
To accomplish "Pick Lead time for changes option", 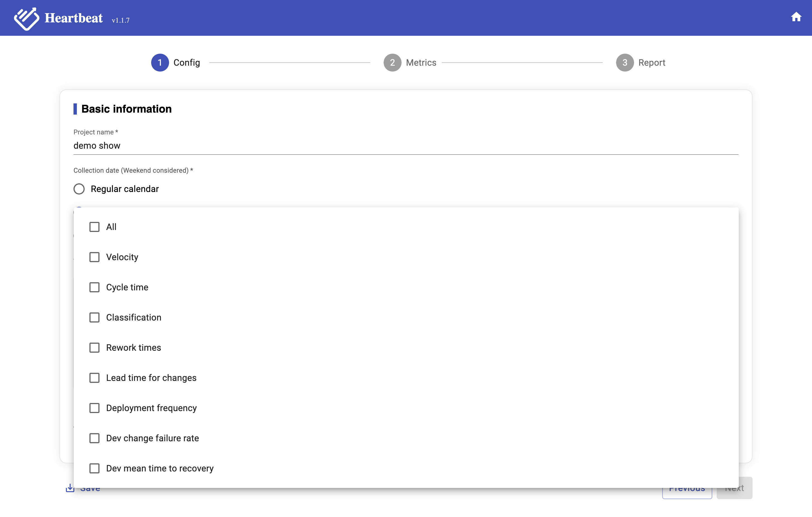I will [151, 378].
